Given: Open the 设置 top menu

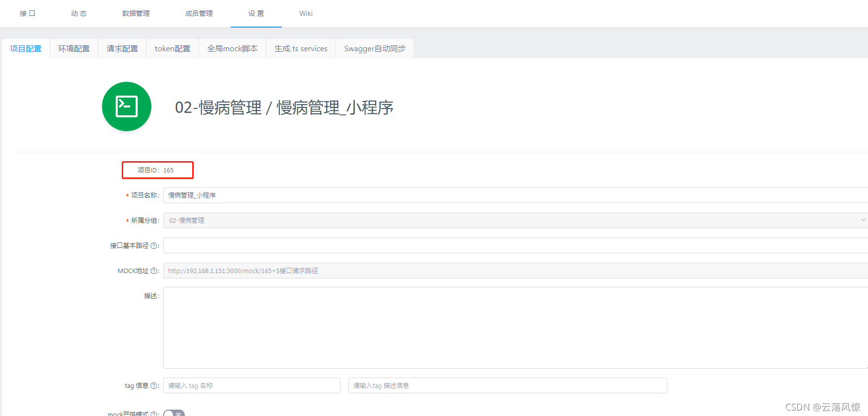Looking at the screenshot, I should tap(256, 13).
